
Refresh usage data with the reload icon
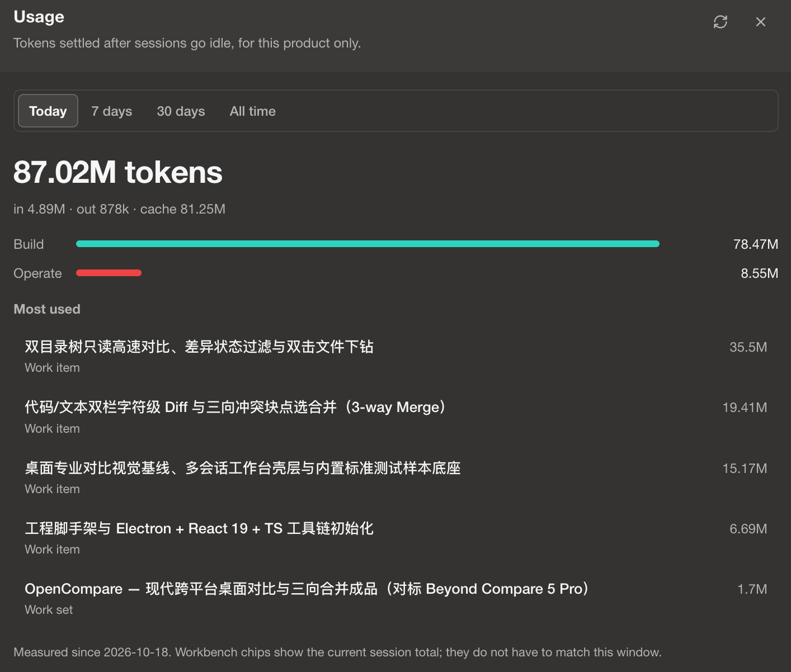coord(721,22)
